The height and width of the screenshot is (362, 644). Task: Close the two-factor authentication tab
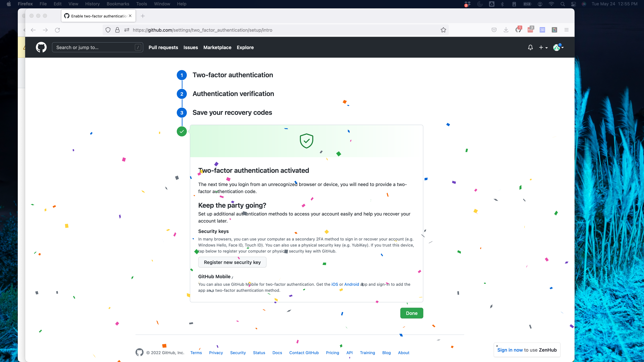click(x=130, y=16)
